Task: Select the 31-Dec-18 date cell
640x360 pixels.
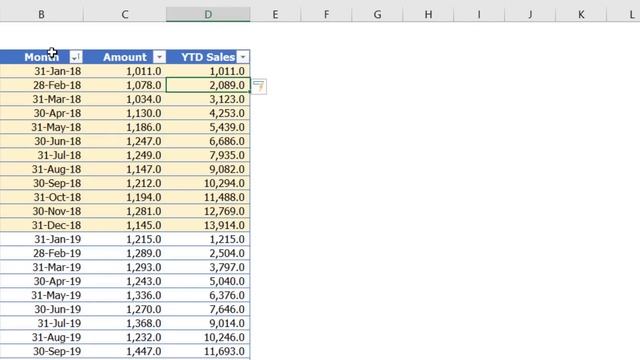Action: coord(41,225)
